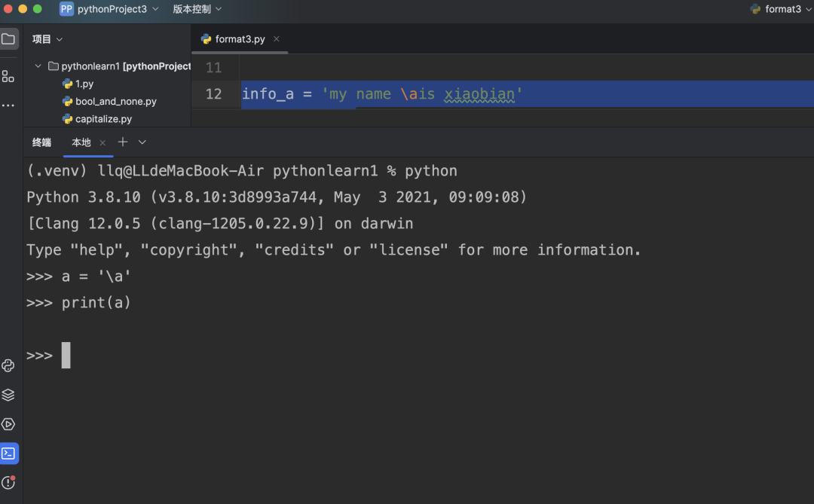Select capitalize.py in the project tree
This screenshot has height=504, width=814.
click(x=103, y=119)
